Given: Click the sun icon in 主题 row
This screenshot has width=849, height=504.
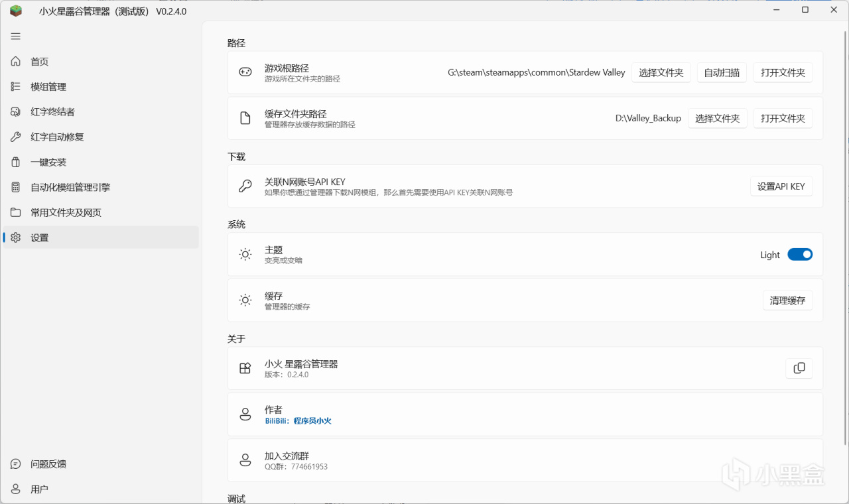Looking at the screenshot, I should coord(245,255).
